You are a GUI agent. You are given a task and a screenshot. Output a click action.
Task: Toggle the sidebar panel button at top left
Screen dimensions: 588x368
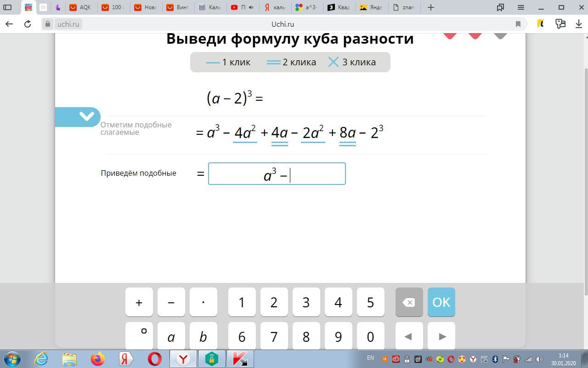click(7, 7)
